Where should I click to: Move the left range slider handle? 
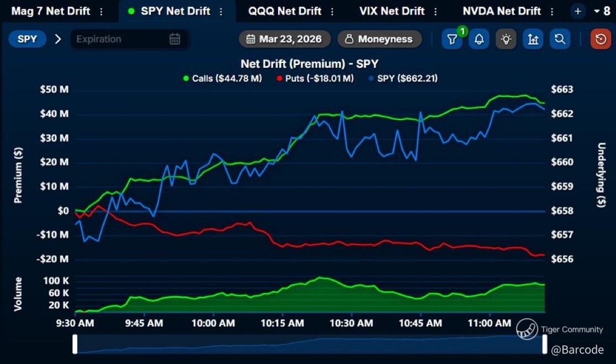75,344
